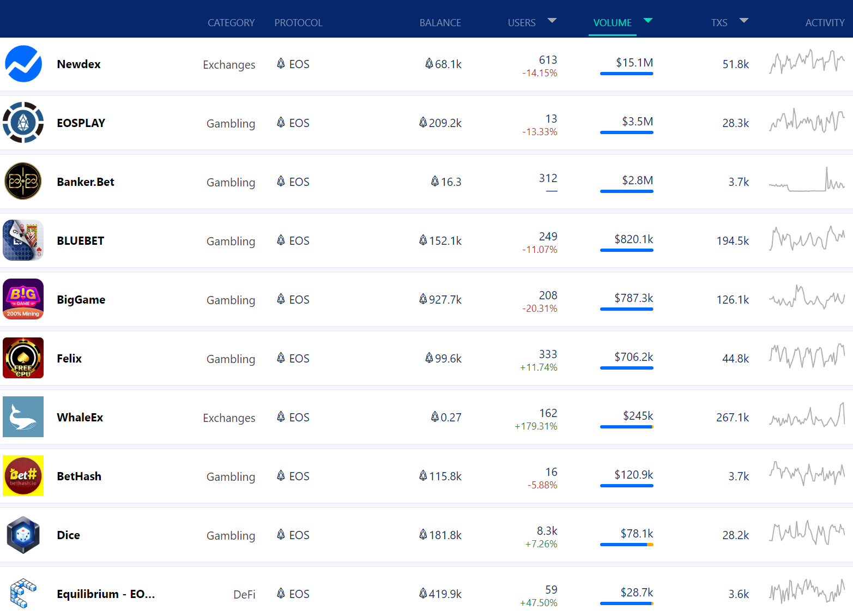Open the BigGame dapp name
This screenshot has height=616, width=853.
coord(81,300)
